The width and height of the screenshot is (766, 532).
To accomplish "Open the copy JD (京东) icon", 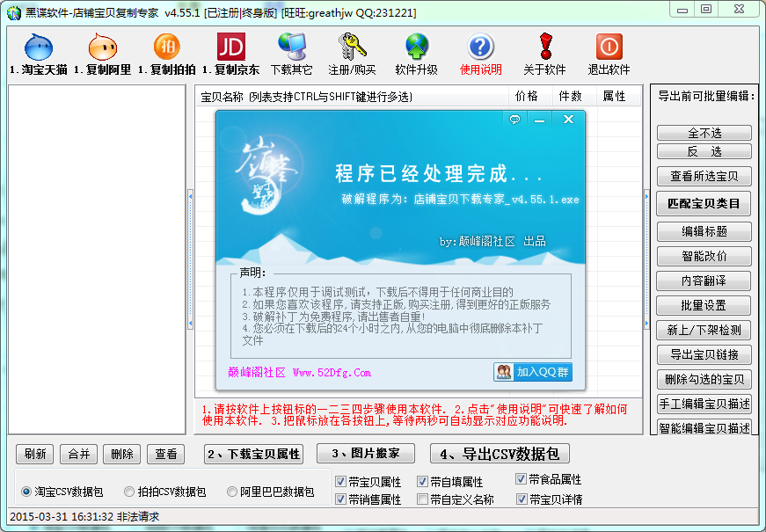I will 230,54.
